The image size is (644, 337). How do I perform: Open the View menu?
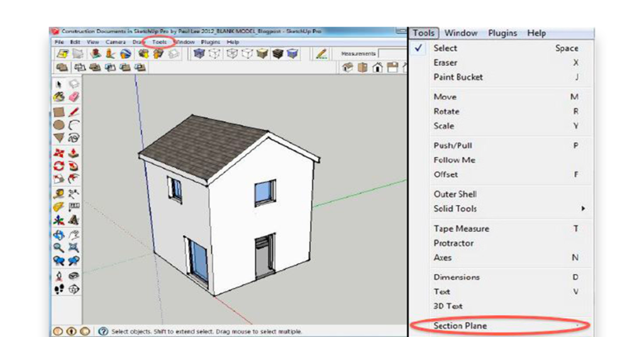[93, 42]
